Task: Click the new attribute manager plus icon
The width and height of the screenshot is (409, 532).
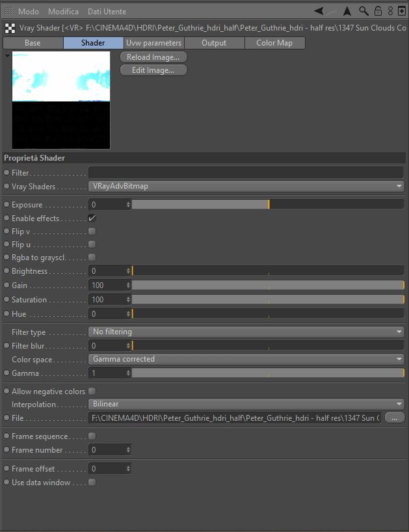Action: point(402,11)
